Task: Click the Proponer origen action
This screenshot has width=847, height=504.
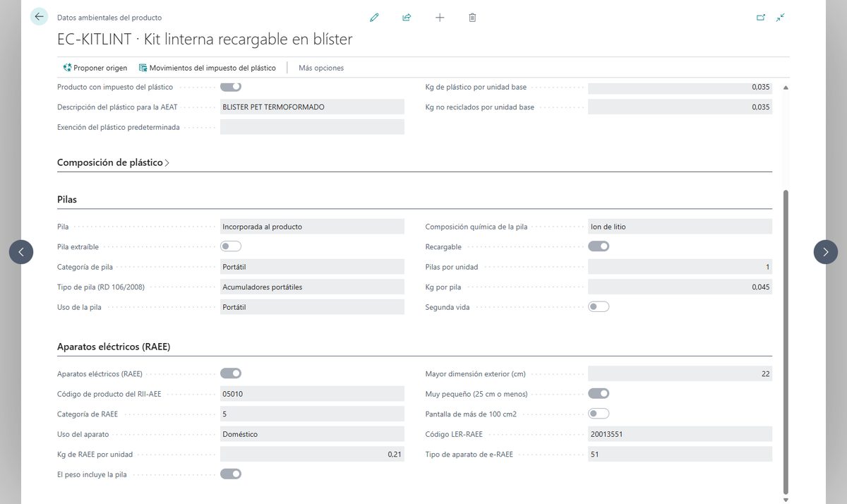Action: pyautogui.click(x=95, y=68)
